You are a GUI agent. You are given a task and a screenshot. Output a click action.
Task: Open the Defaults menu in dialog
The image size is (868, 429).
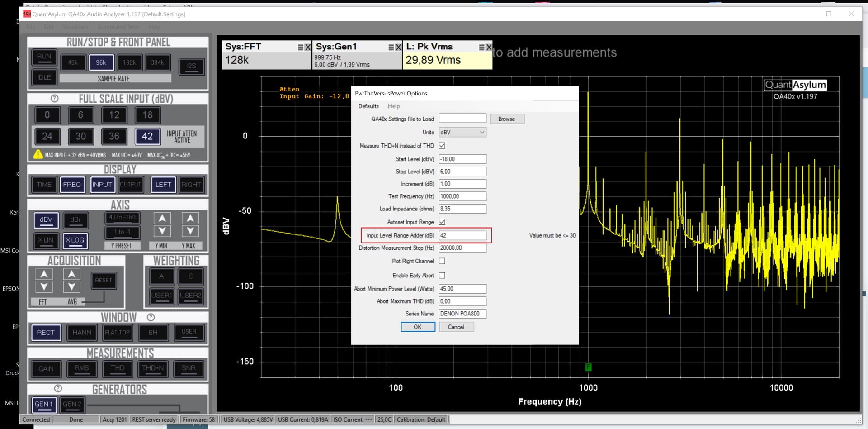click(368, 106)
